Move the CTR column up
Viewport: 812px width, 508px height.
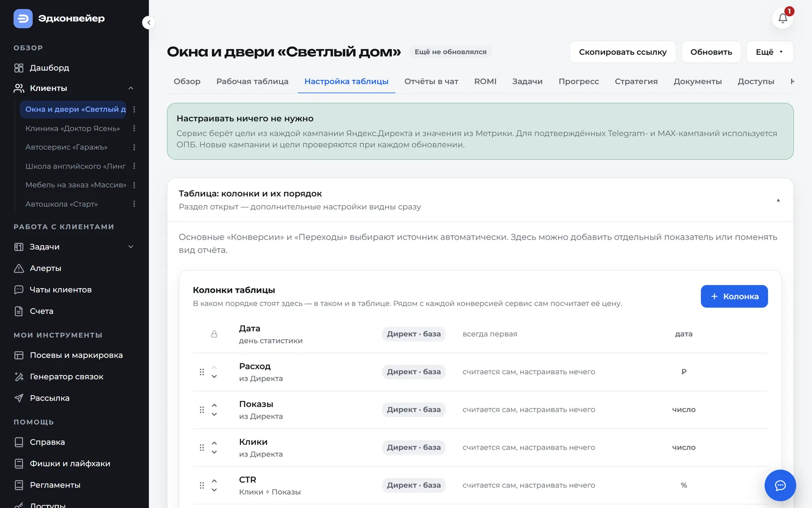point(214,481)
